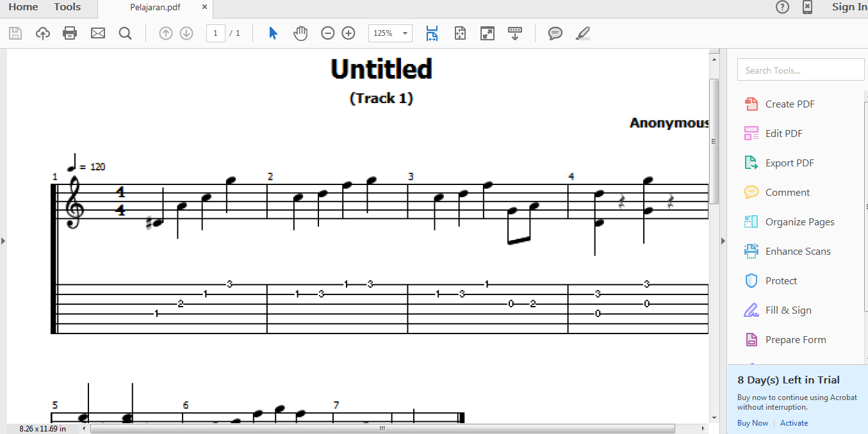
Task: Click the fit width scrolling icon
Action: tap(432, 33)
